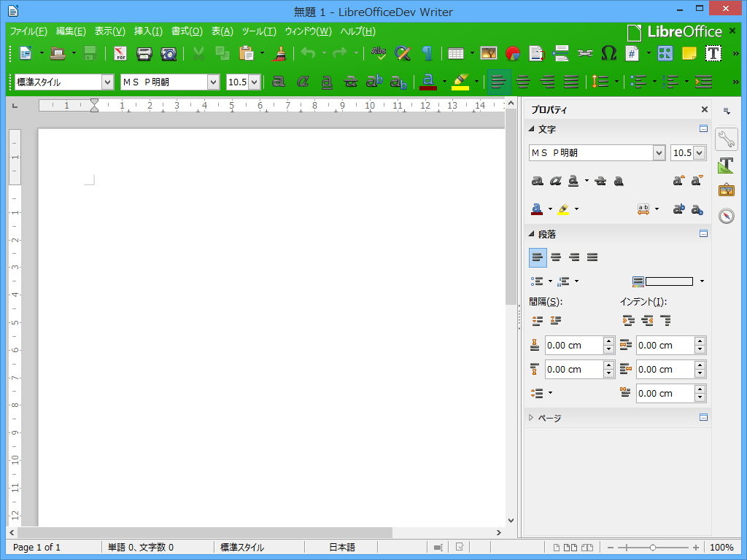Close the プロパティ sidebar panel
747x560 pixels.
[704, 109]
